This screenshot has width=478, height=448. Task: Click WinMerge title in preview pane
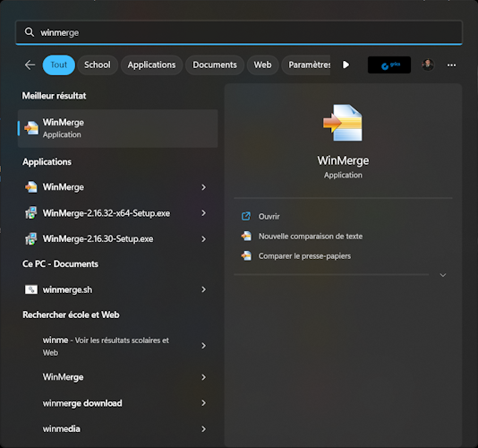[343, 160]
